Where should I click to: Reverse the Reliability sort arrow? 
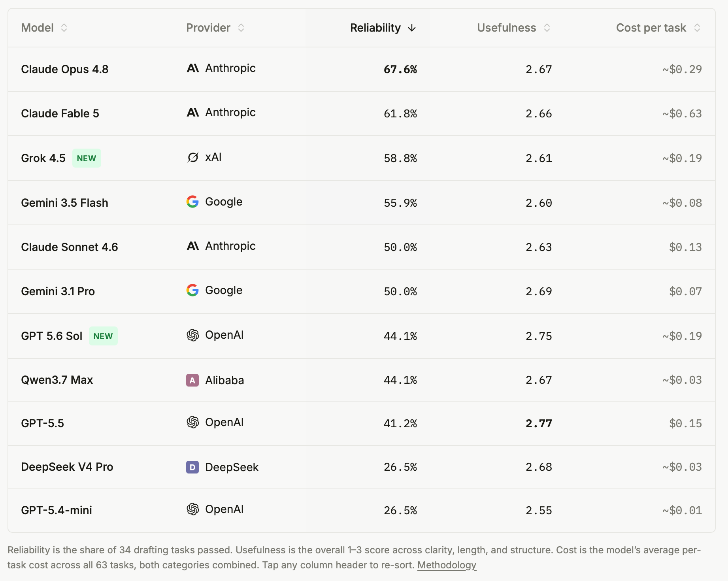[412, 28]
